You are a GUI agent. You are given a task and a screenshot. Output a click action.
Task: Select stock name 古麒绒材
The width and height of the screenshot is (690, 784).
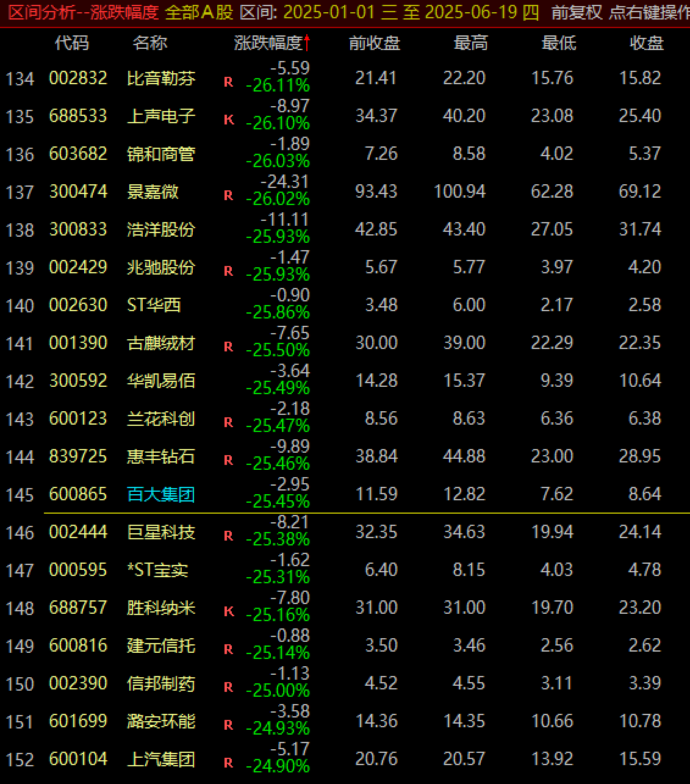click(161, 343)
